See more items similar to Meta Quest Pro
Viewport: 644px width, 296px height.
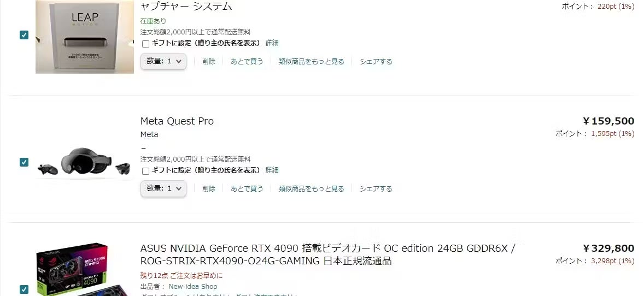(x=311, y=189)
